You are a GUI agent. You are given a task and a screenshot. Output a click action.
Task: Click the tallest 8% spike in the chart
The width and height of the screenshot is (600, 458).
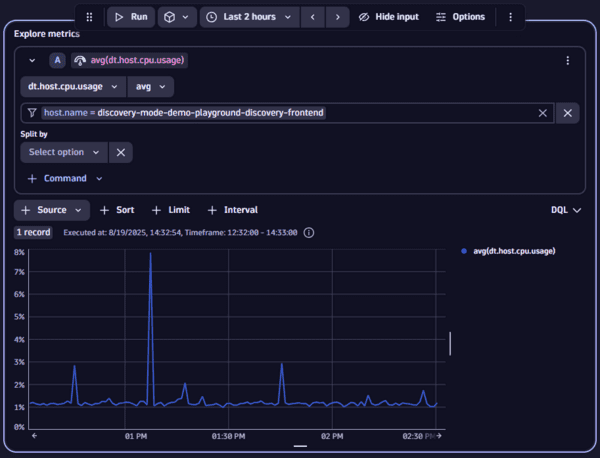(x=150, y=253)
